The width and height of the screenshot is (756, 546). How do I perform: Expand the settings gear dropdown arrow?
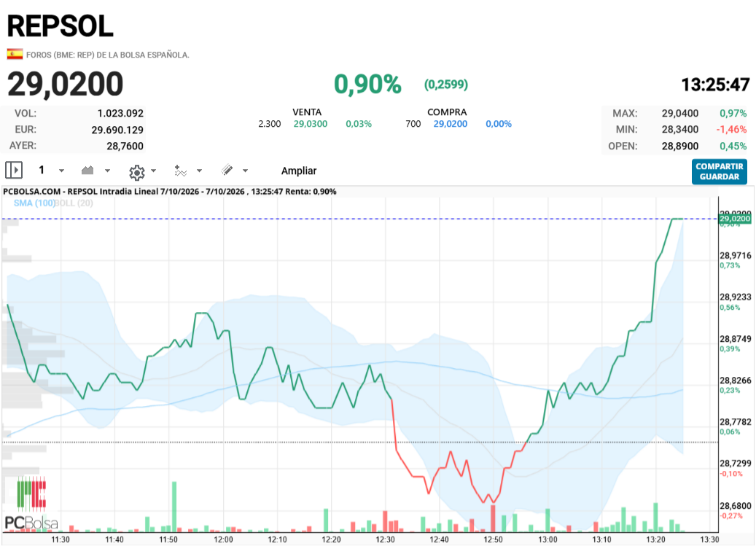153,171
